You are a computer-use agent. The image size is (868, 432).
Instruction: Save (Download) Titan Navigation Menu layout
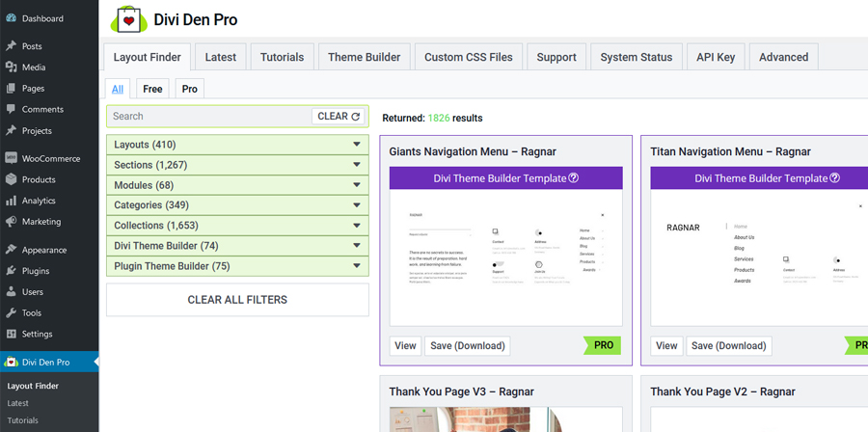click(729, 346)
